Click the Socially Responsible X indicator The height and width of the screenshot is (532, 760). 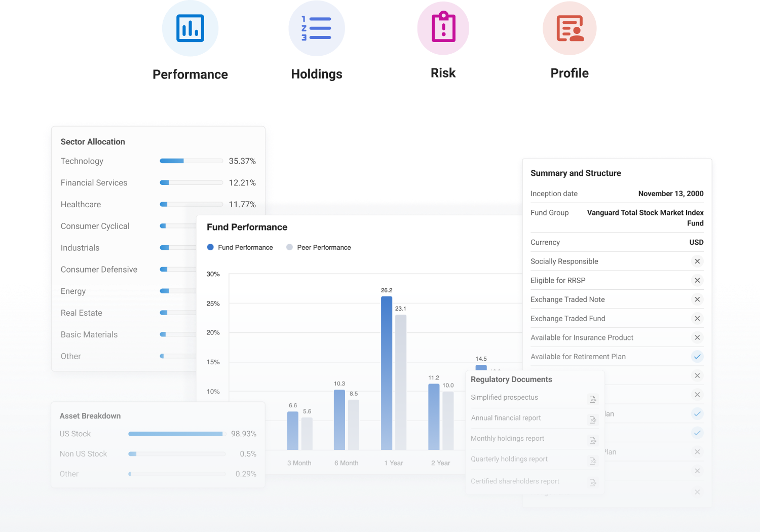(697, 261)
